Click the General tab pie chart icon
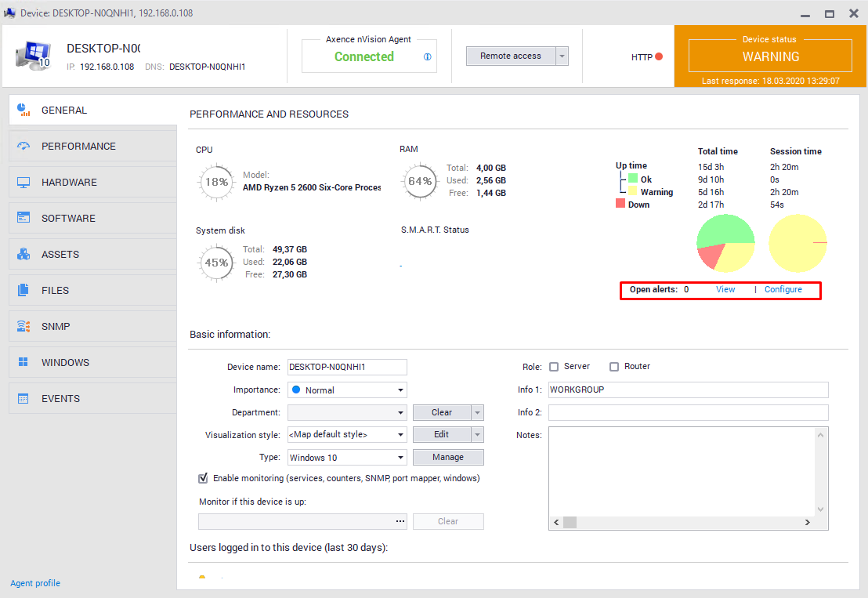Screen dimensions: 868x598 pos(24,110)
